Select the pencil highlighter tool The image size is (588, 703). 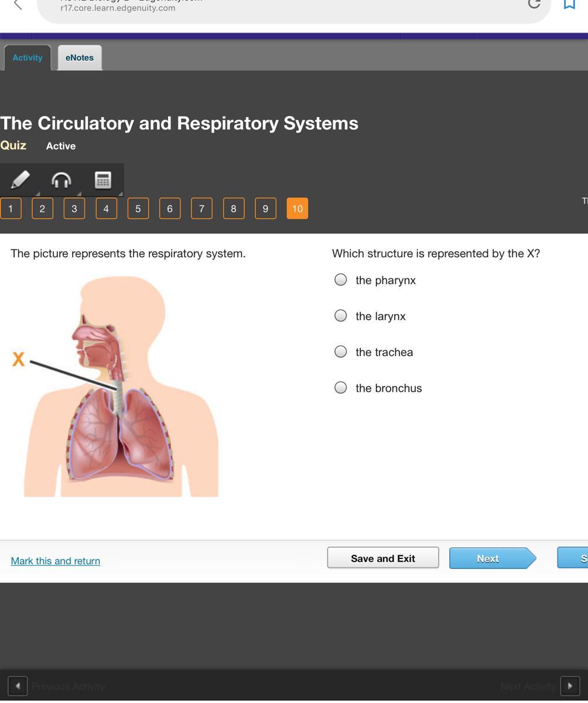[20, 180]
